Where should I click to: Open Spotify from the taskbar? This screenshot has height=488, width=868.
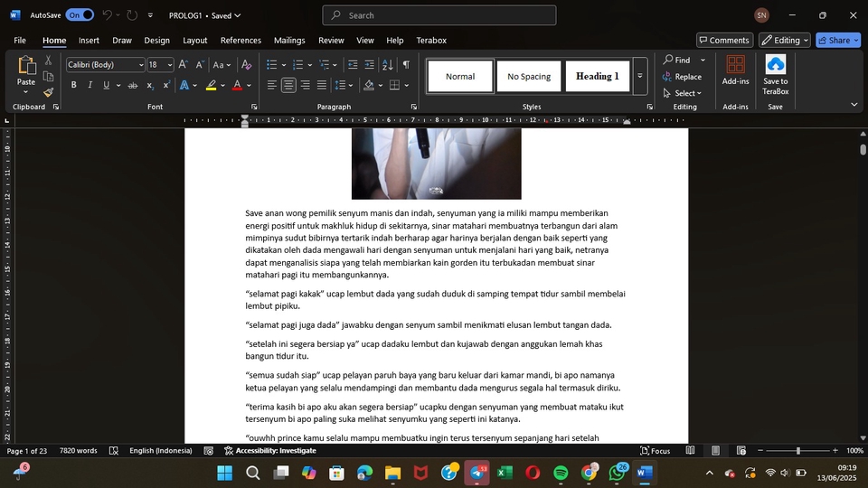561,473
